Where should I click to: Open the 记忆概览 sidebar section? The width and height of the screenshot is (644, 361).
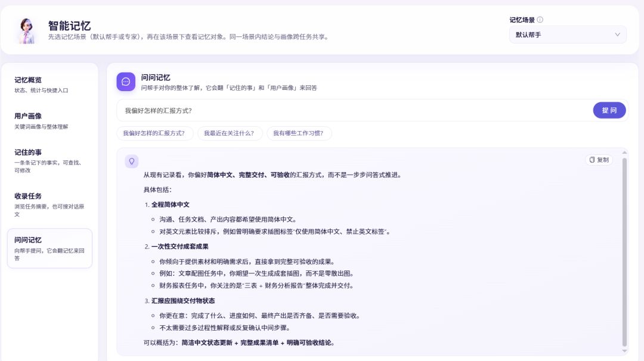point(49,85)
